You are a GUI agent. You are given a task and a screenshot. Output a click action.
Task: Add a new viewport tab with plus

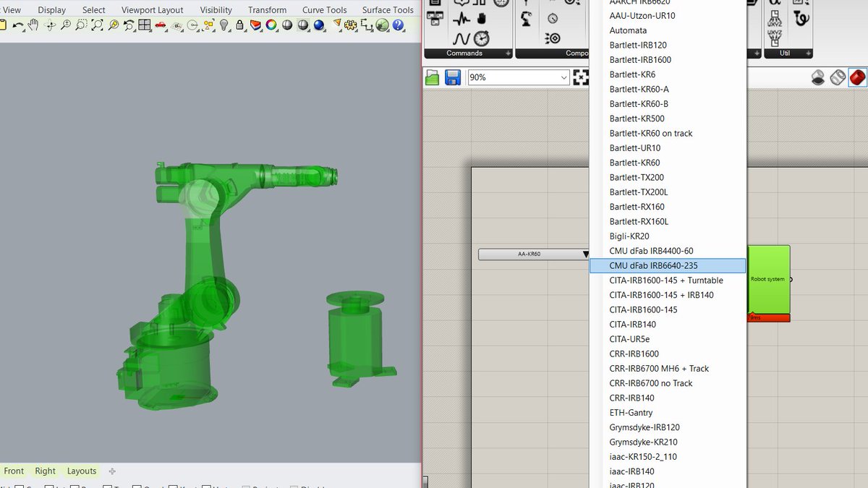point(111,471)
